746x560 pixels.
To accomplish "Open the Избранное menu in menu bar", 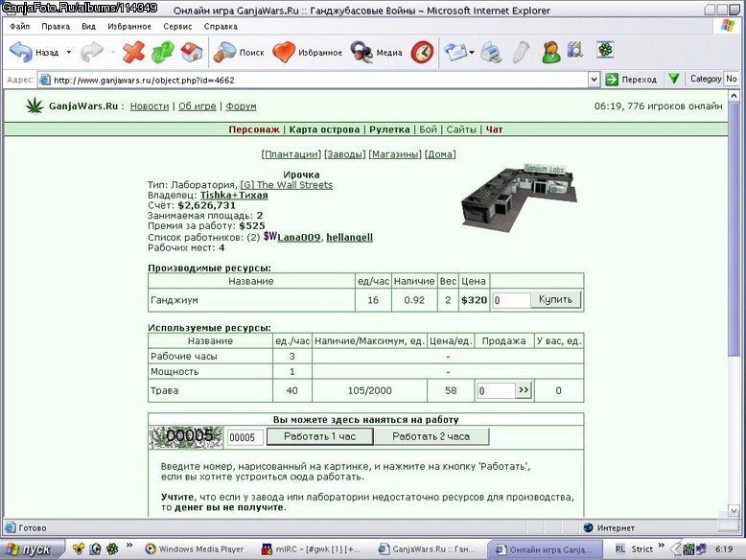I will (129, 27).
